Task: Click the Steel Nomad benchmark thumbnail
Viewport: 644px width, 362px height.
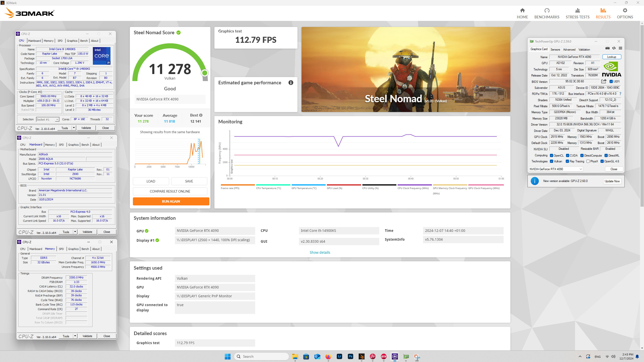Action: point(406,69)
